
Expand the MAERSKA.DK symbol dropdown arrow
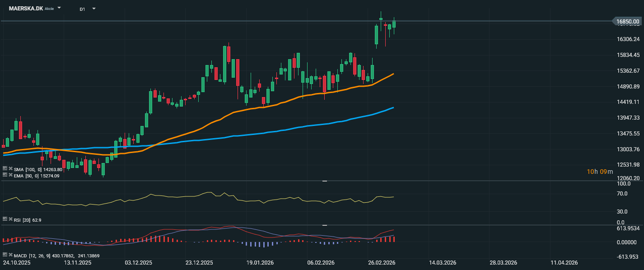pyautogui.click(x=59, y=9)
